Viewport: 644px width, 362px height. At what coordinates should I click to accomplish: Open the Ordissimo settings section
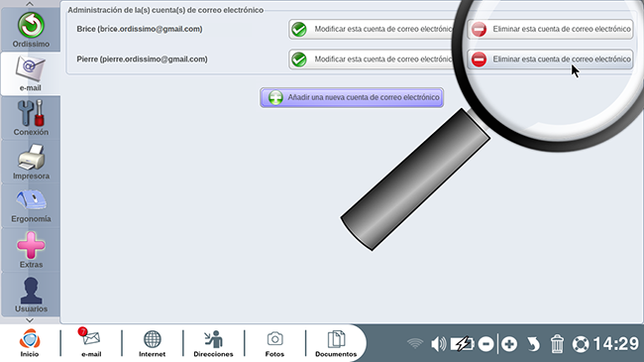(x=31, y=30)
